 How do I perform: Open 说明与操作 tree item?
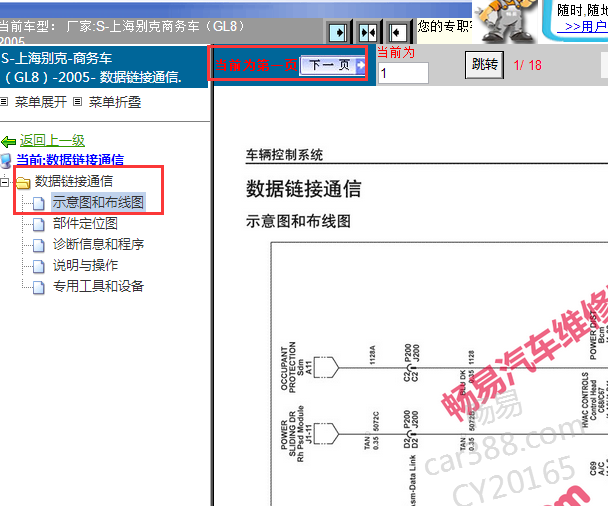[x=85, y=265]
